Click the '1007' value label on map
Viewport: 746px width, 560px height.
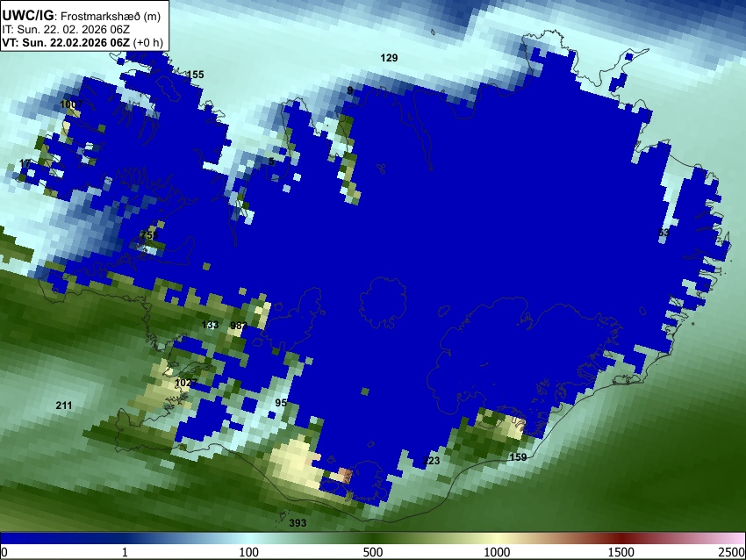pos(71,104)
